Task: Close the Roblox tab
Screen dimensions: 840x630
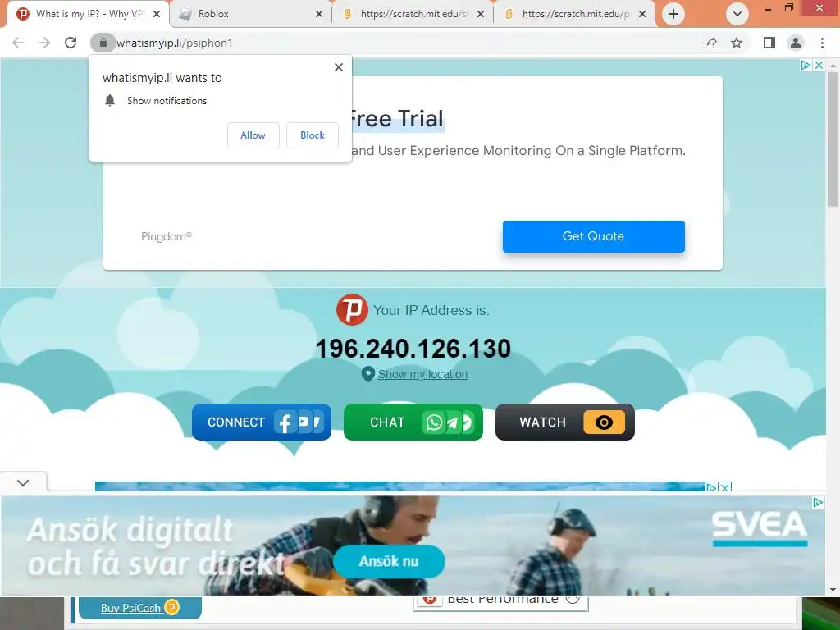Action: point(319,14)
